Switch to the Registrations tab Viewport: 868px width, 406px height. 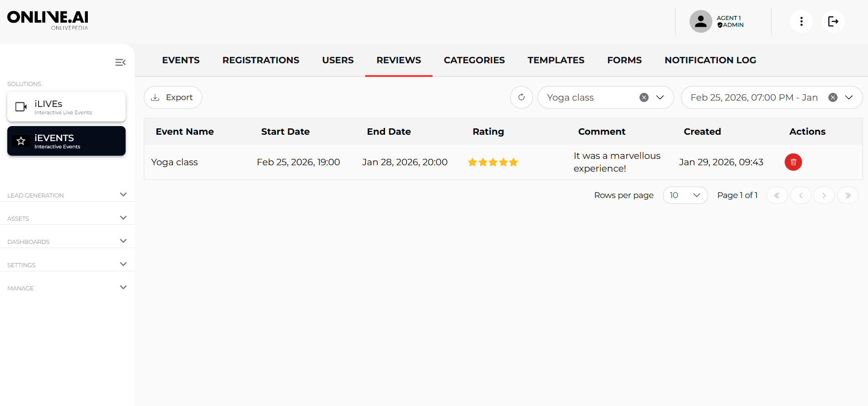click(260, 60)
